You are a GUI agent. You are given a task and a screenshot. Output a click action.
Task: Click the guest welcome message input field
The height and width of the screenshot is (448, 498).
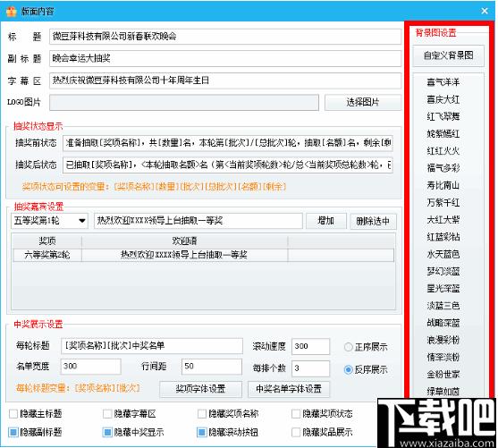pyautogui.click(x=198, y=221)
